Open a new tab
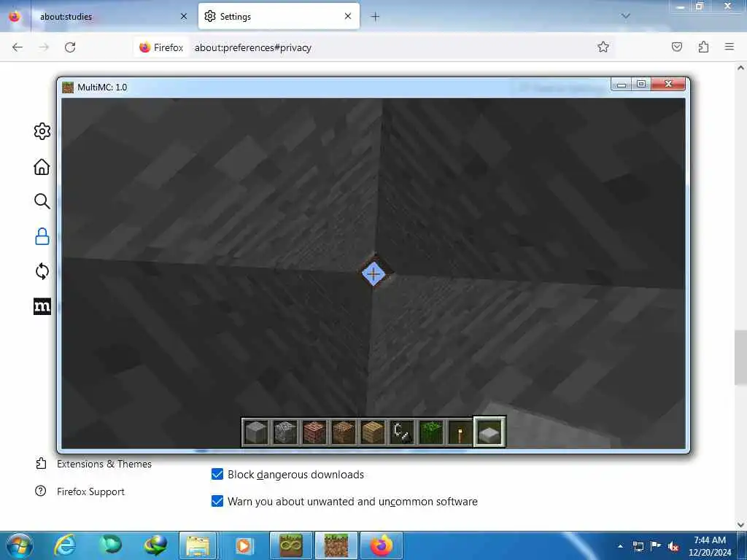Screen dimensions: 747x560 click(x=376, y=17)
